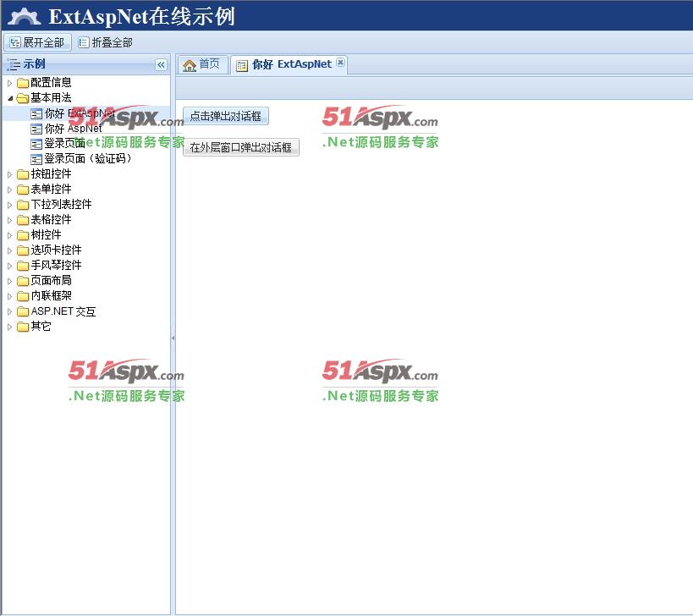The height and width of the screenshot is (616, 693).
Task: Expand the 配置信息 tree node arrow
Action: coord(9,83)
